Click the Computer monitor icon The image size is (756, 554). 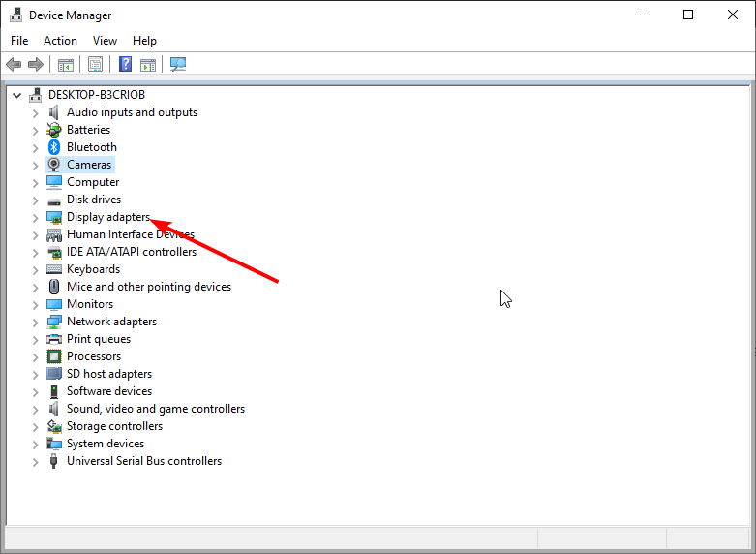[x=54, y=182]
